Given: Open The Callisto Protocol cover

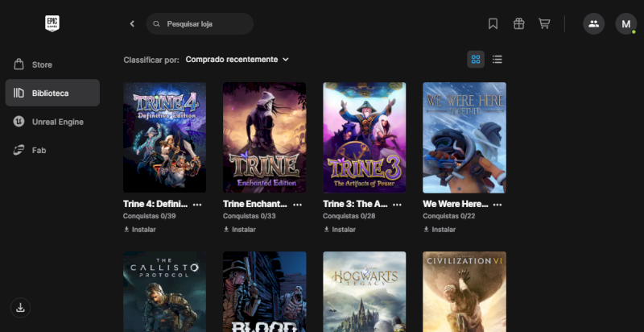Looking at the screenshot, I should [x=165, y=292].
